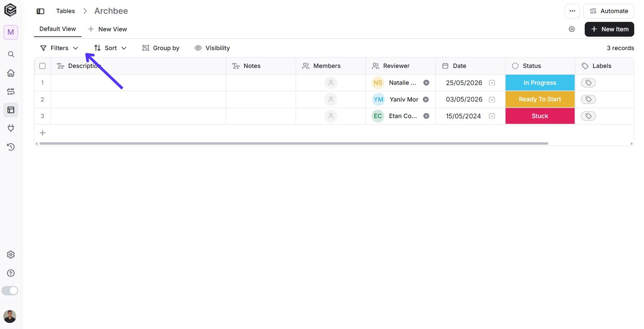Open the user profile photo
The width and height of the screenshot is (644, 329).
(10, 317)
